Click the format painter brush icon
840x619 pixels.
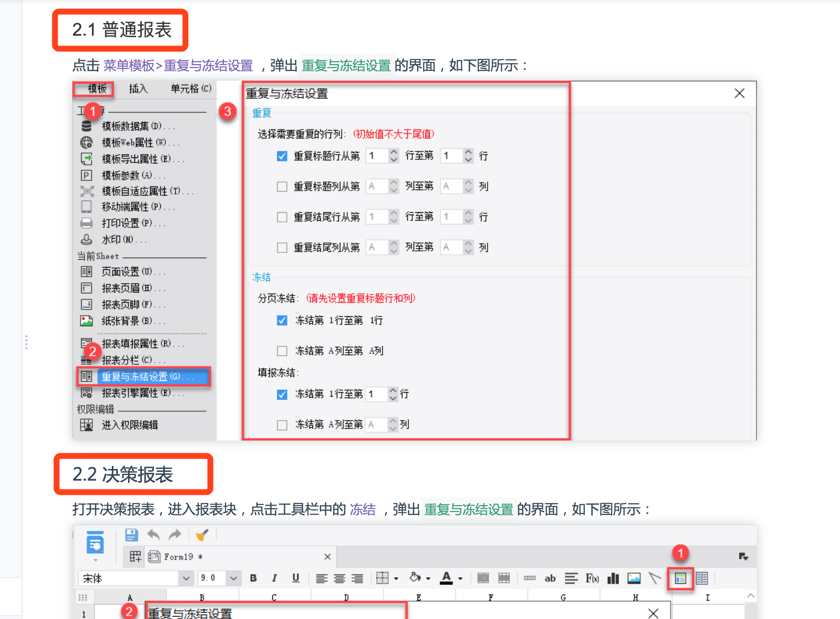(x=202, y=535)
